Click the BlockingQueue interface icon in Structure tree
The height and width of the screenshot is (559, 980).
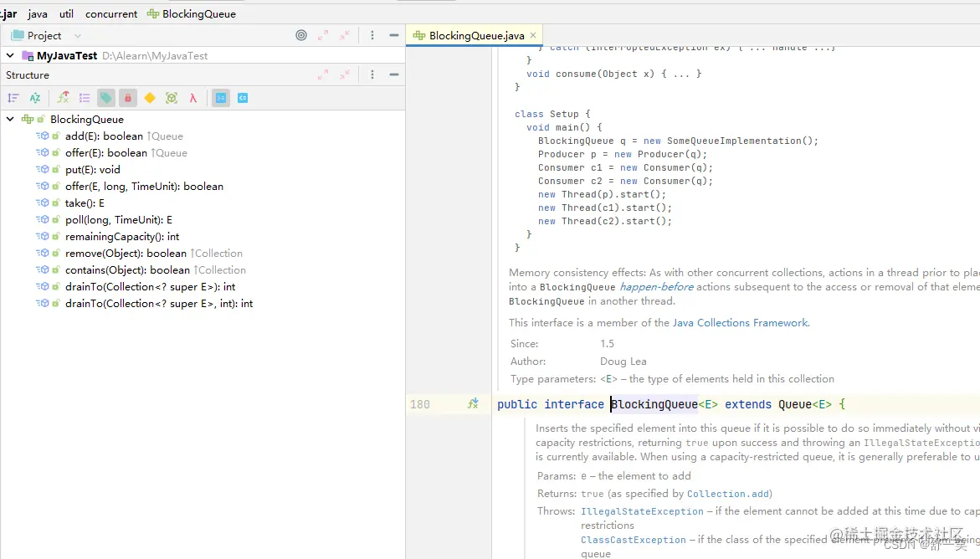(x=28, y=119)
